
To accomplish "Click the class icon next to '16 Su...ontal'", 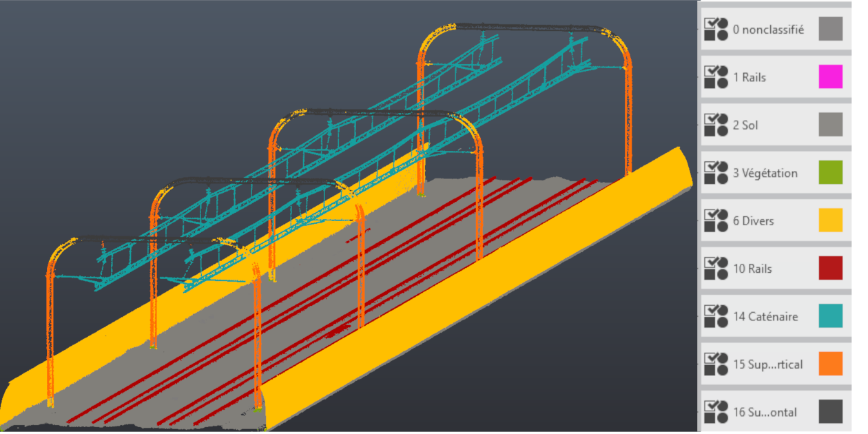I will (x=716, y=412).
